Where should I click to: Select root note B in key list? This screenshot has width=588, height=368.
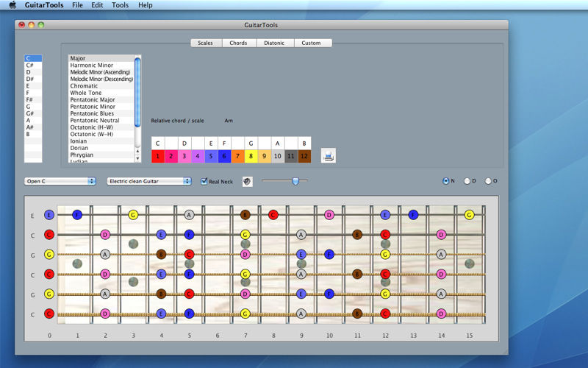tap(33, 134)
